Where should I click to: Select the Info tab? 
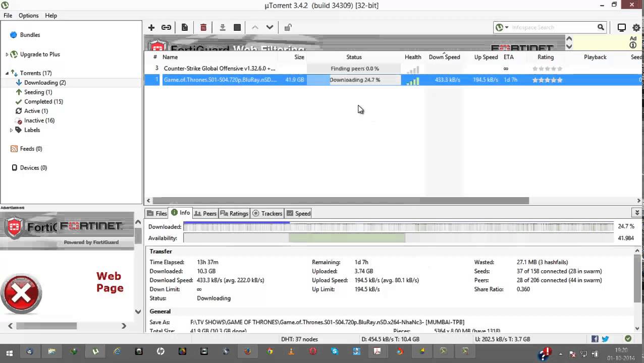pos(181,213)
